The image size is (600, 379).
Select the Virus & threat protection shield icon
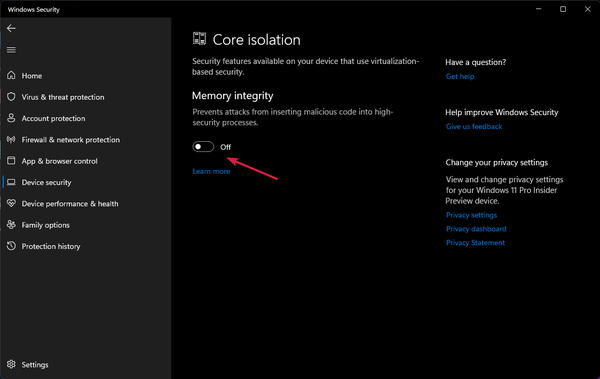tap(11, 96)
